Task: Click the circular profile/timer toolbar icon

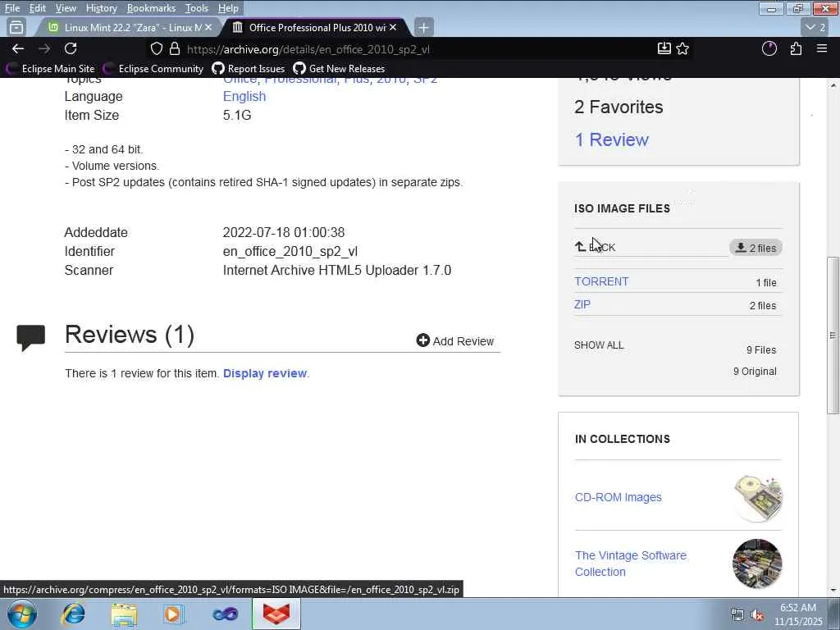Action: tap(769, 48)
